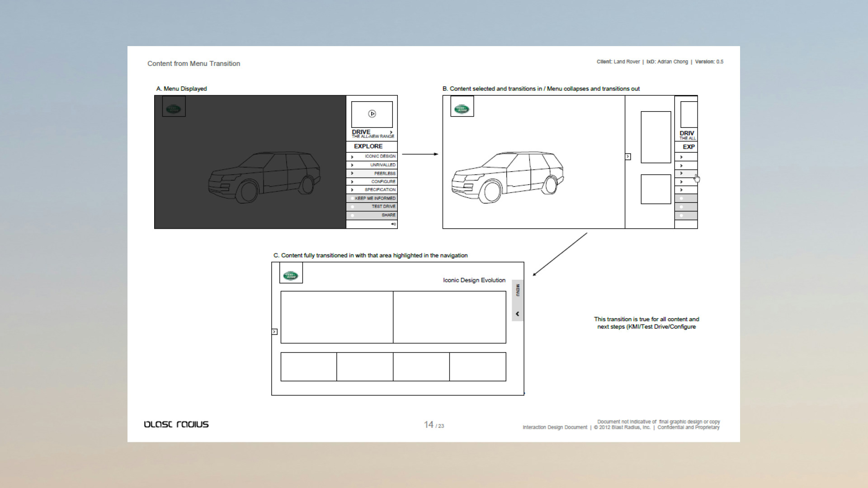Click the small arrow box in wireframe B
The height and width of the screenshot is (488, 868).
(x=628, y=157)
